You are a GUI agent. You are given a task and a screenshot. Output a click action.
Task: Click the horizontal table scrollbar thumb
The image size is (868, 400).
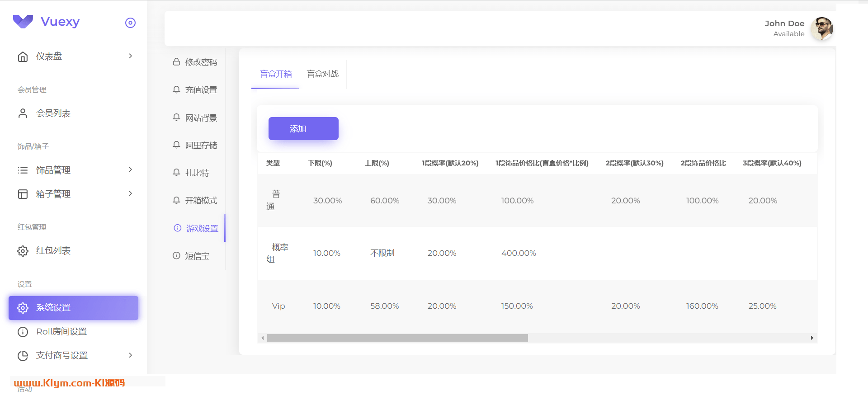tap(397, 338)
